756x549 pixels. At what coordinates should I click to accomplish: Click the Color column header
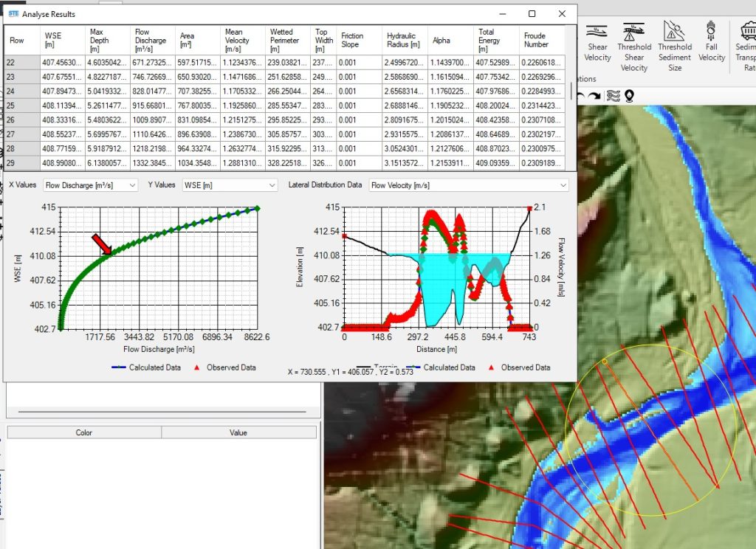pos(84,432)
